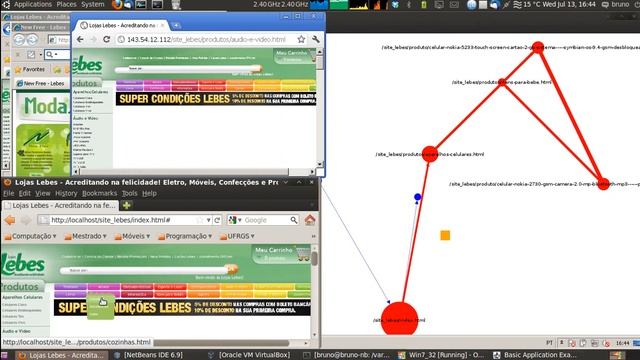Viewport: 640px width, 360px height.
Task: Open the Edit menu in Firefox
Action: click(24, 193)
